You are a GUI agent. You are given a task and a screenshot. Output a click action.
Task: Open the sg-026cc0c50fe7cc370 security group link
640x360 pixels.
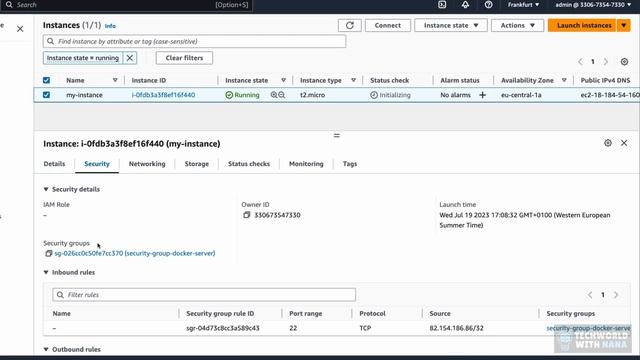135,253
